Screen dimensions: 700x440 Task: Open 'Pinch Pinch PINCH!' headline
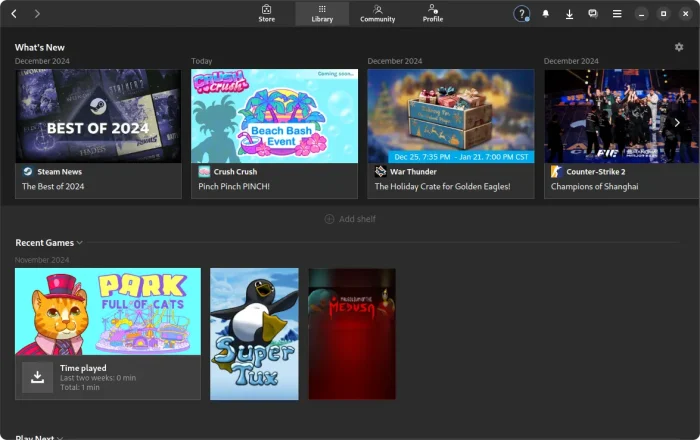coord(234,187)
